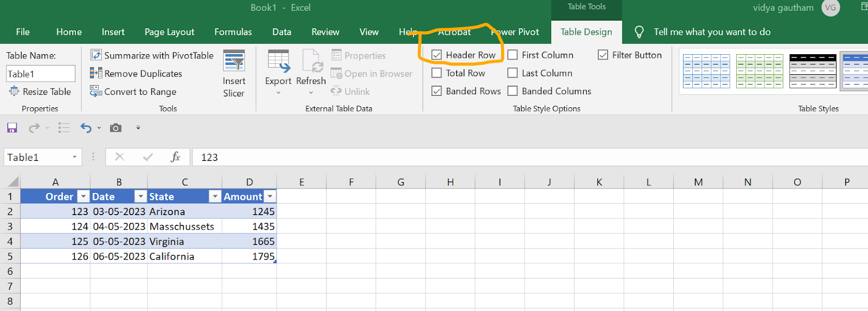Screen dimensions: 868x311
Task: Click the Remove Duplicates tool
Action: tap(136, 74)
